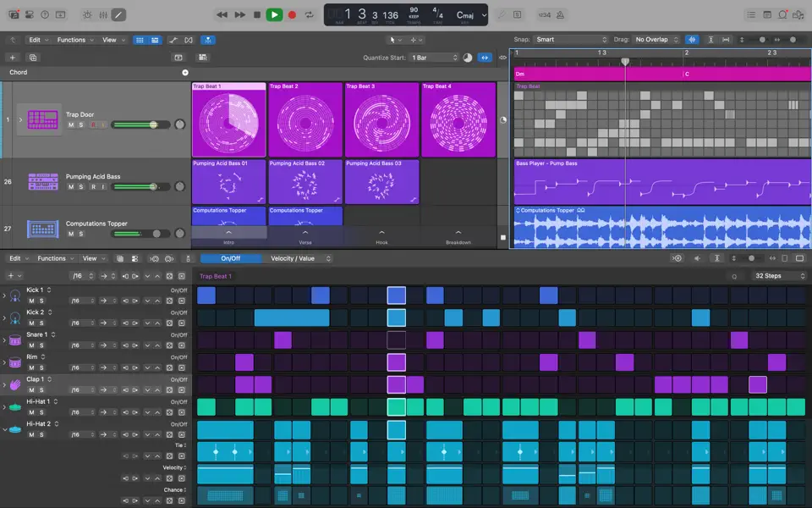Click the Pumping Acid Bass synth icon

[x=43, y=181]
